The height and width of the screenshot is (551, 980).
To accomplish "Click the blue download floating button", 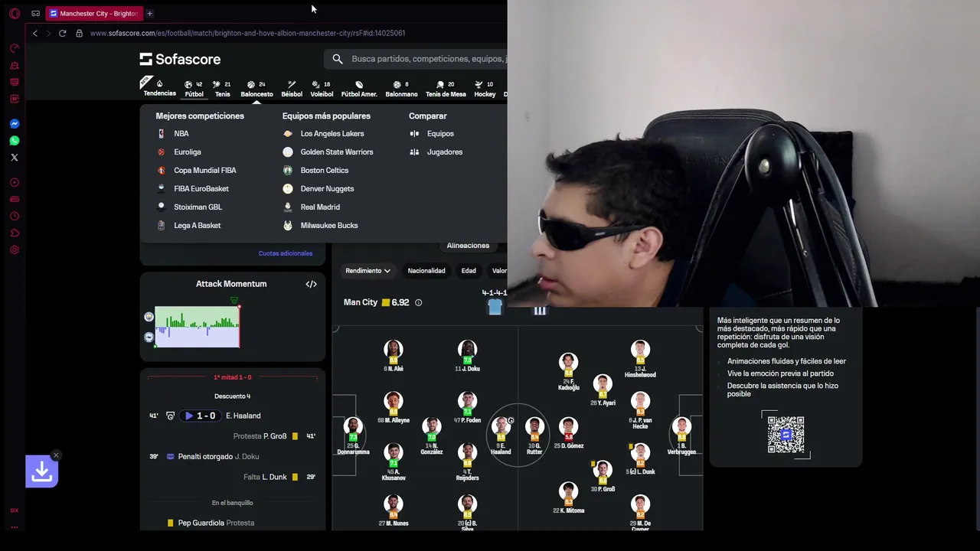I will point(41,471).
